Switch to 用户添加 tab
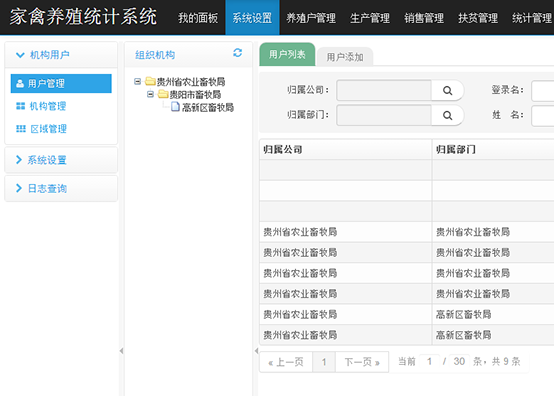554x396 pixels. [x=345, y=57]
